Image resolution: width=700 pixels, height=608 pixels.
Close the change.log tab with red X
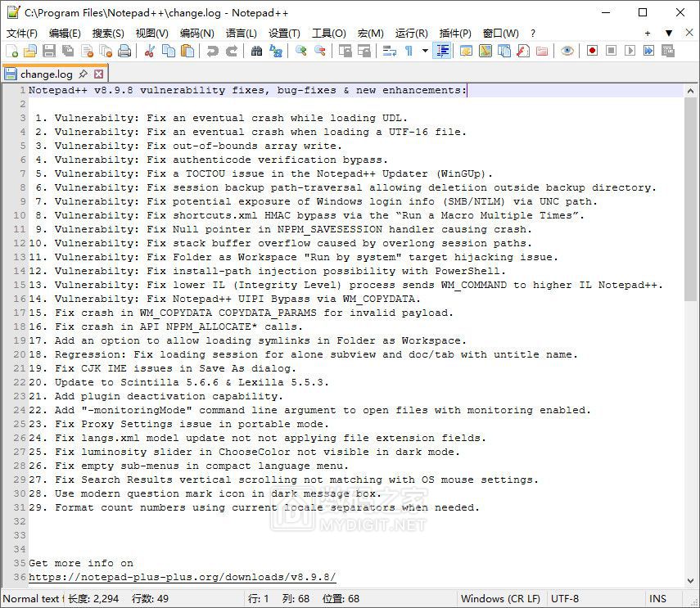(99, 74)
